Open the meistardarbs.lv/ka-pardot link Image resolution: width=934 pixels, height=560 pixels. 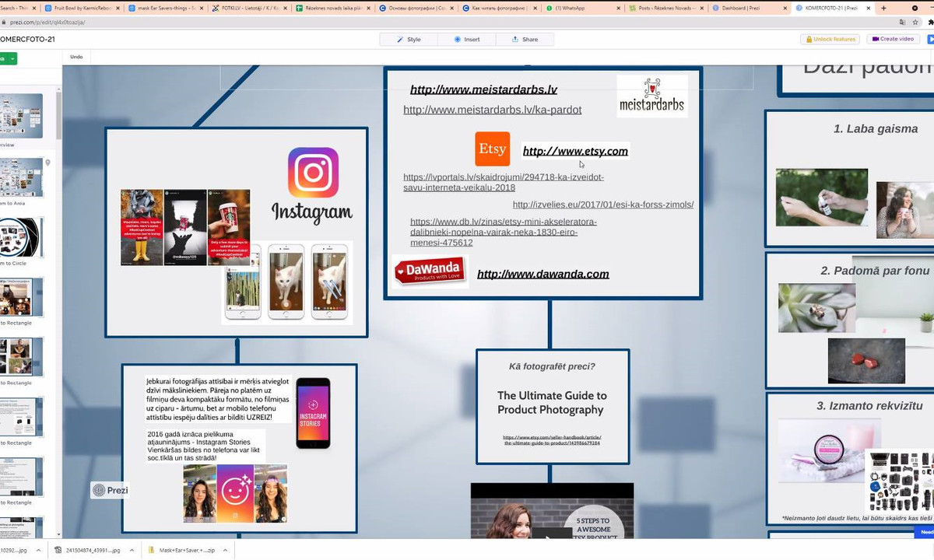pos(492,110)
